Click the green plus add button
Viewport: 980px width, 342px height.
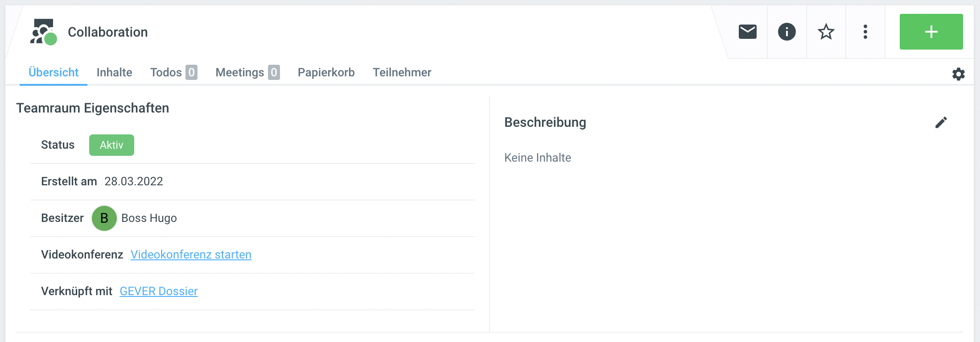coord(931,32)
